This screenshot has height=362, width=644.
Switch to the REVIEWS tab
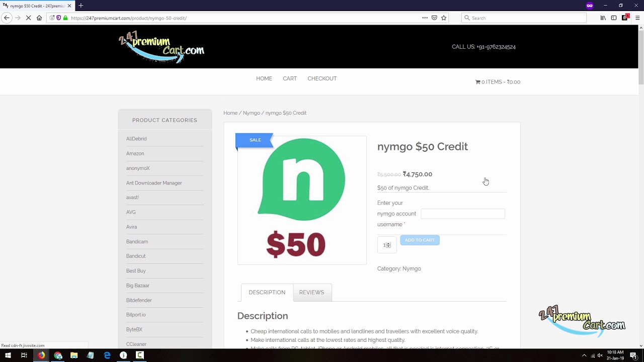point(311,293)
